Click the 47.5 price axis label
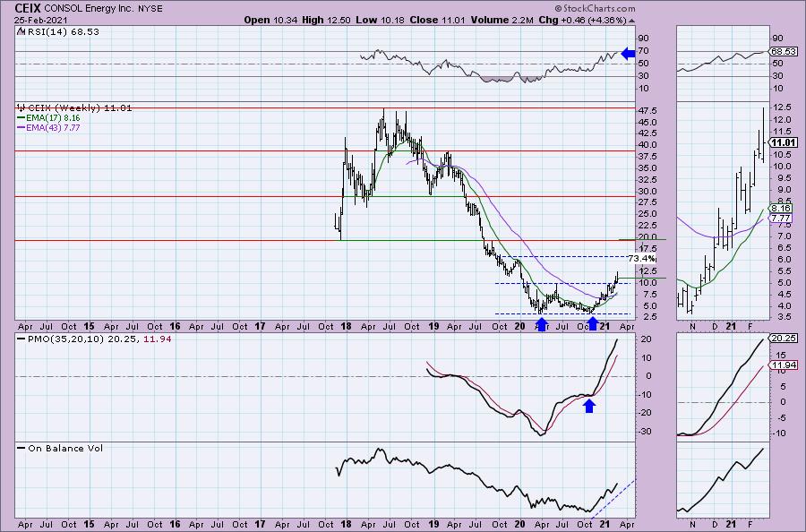The image size is (806, 532). tap(648, 111)
